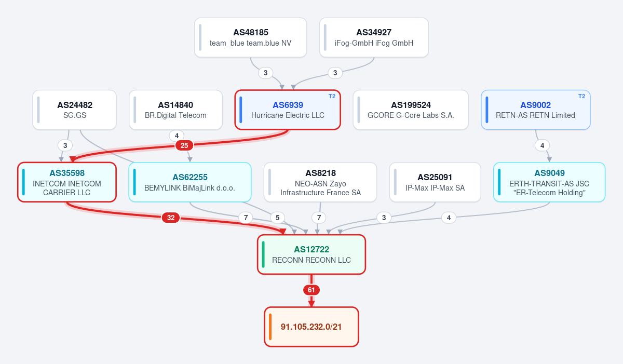The height and width of the screenshot is (364, 623).
Task: Click the T2 tag on AS6939
Action: click(x=332, y=96)
